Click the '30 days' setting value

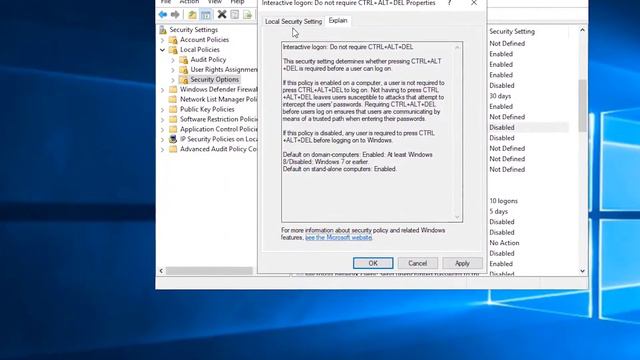click(500, 96)
